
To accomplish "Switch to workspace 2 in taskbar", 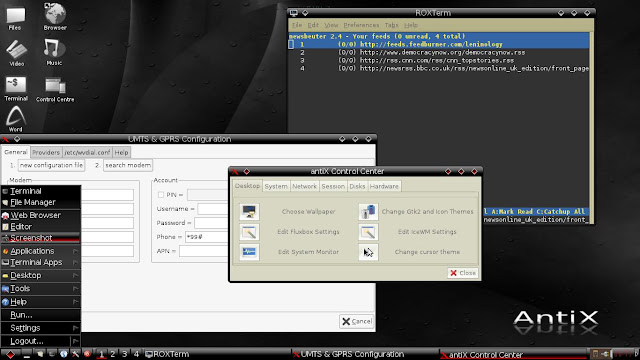I will pos(113,354).
